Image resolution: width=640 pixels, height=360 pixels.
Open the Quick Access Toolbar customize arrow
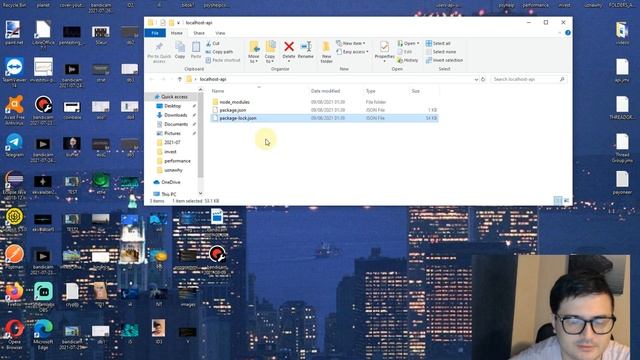point(178,23)
